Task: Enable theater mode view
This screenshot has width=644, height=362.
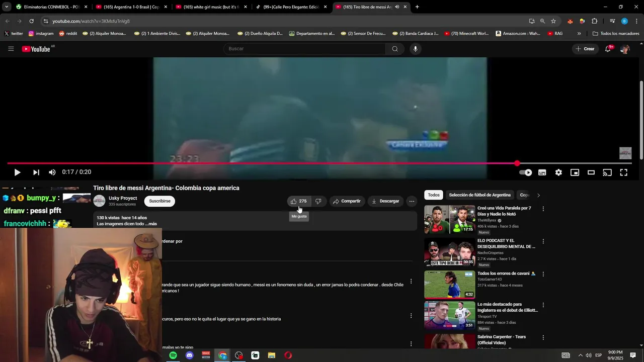Action: (x=591, y=172)
